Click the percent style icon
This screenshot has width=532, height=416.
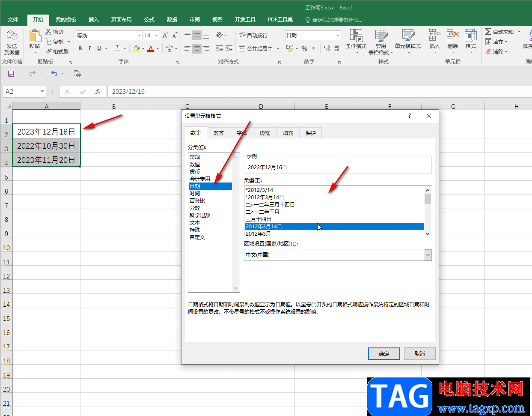point(304,48)
